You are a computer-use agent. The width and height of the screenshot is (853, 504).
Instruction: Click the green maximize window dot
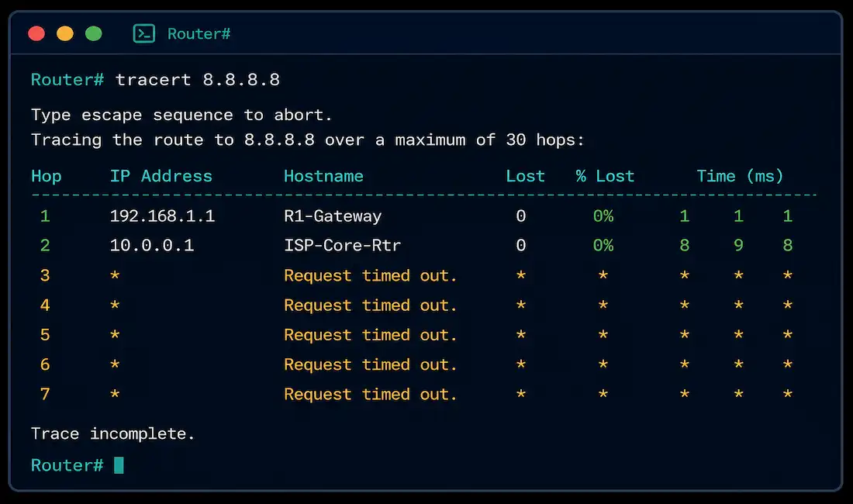[94, 33]
